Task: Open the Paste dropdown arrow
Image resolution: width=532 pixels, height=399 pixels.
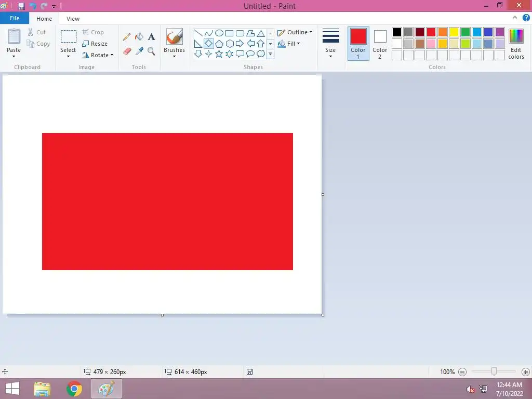Action: (x=14, y=56)
